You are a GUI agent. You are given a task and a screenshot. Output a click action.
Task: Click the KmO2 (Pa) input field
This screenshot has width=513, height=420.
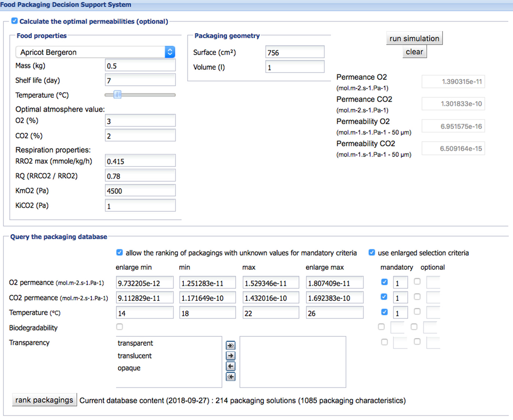tap(140, 191)
